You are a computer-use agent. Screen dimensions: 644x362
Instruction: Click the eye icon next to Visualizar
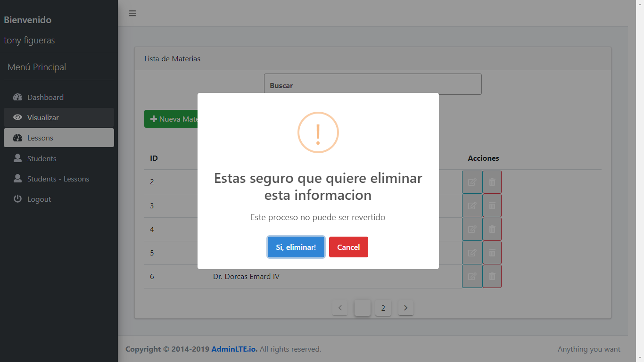18,117
